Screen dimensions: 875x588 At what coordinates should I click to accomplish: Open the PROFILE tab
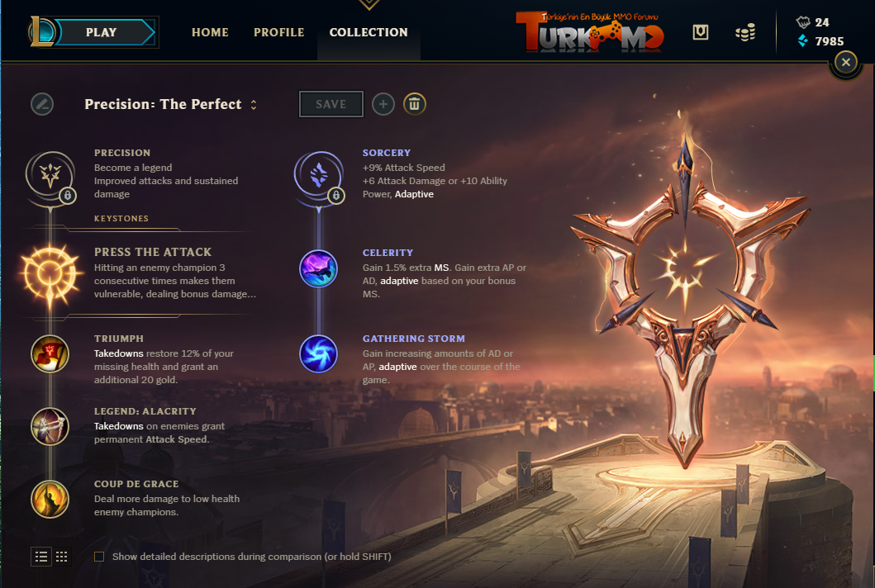(279, 32)
